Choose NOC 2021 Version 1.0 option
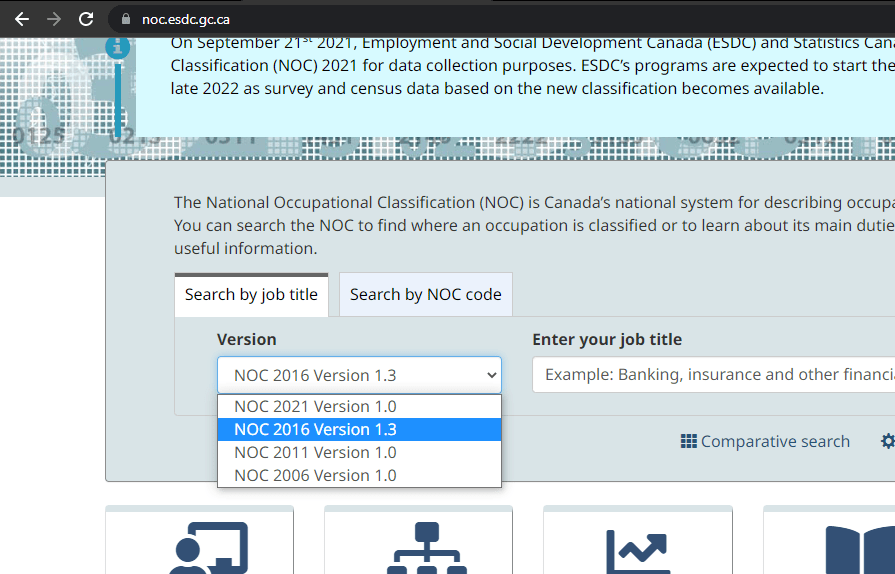 (x=360, y=406)
